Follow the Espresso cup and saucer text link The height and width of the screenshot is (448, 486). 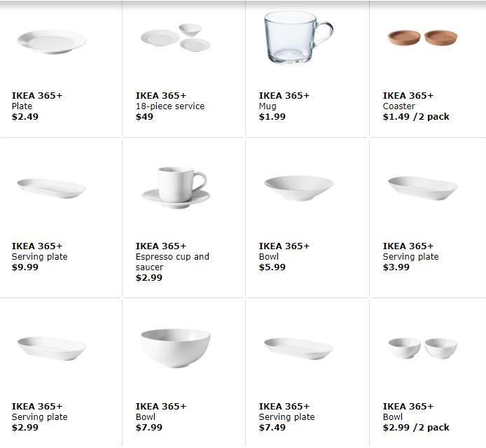pyautogui.click(x=172, y=262)
